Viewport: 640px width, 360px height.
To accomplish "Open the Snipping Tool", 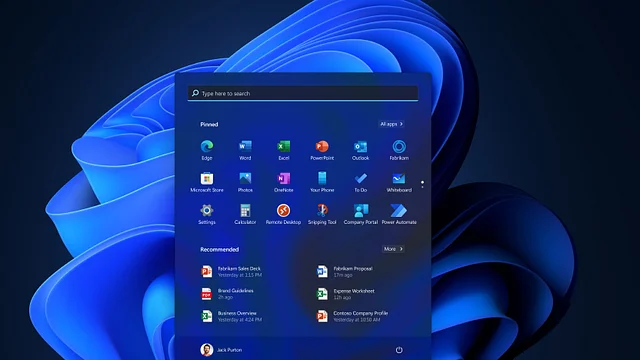I will coord(322,214).
